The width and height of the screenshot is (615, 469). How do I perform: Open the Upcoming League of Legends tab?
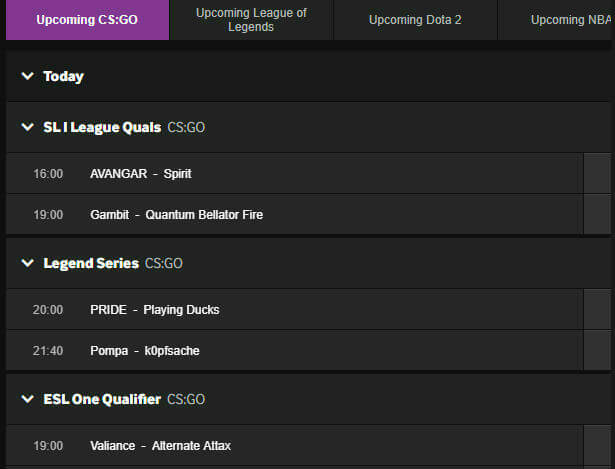(251, 20)
